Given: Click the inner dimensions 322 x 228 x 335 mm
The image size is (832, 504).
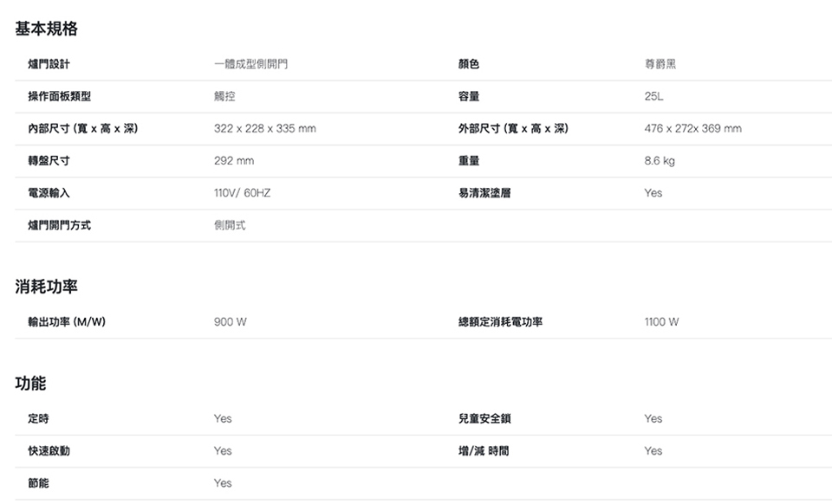Looking at the screenshot, I should point(264,129).
